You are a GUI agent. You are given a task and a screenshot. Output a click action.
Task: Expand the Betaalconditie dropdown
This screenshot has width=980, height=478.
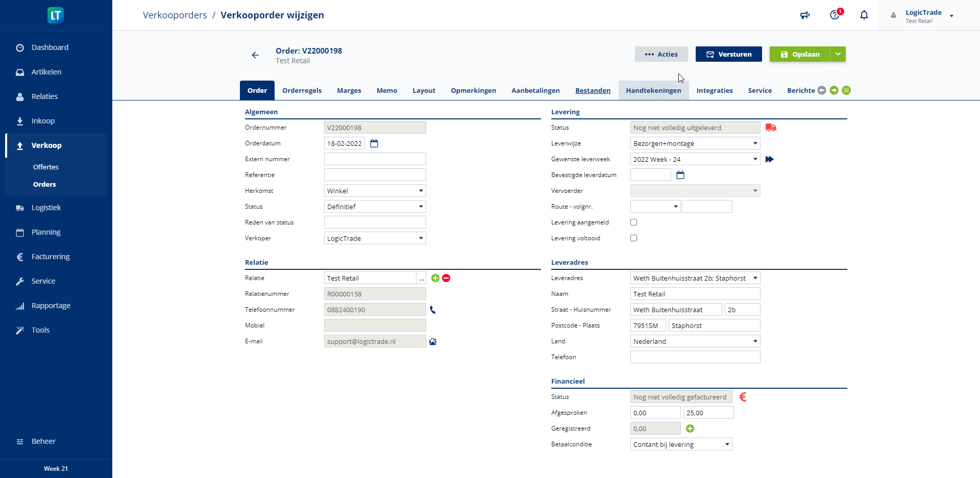(681, 444)
